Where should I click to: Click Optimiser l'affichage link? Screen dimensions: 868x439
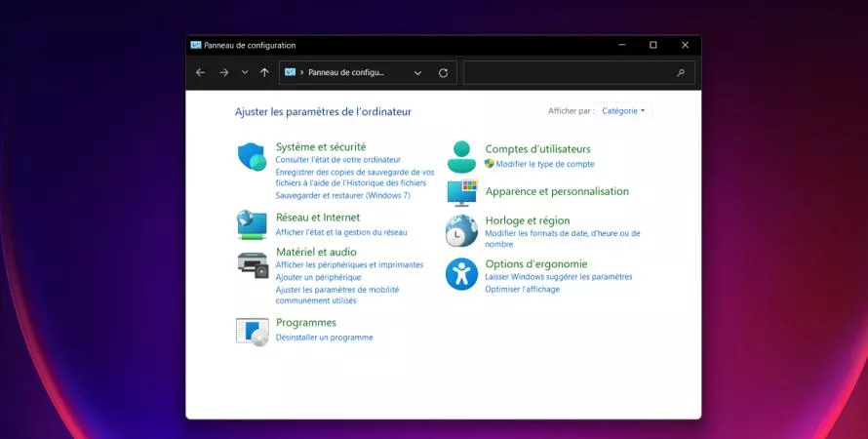click(523, 289)
